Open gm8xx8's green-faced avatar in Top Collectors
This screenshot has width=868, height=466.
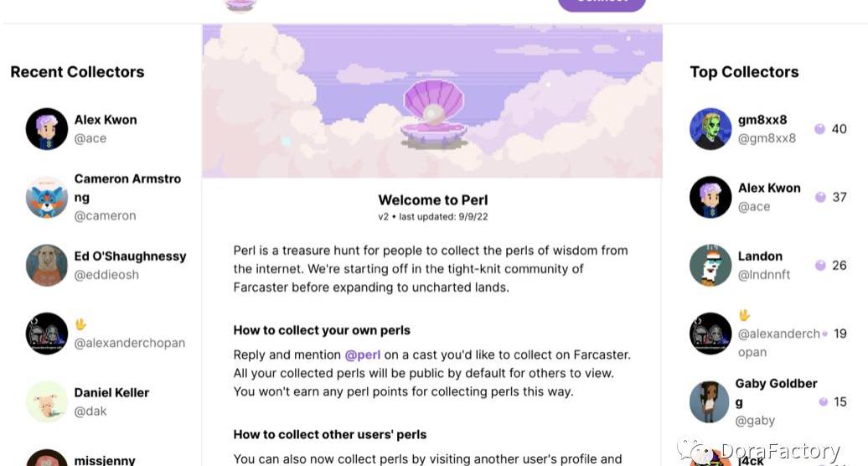coord(710,129)
